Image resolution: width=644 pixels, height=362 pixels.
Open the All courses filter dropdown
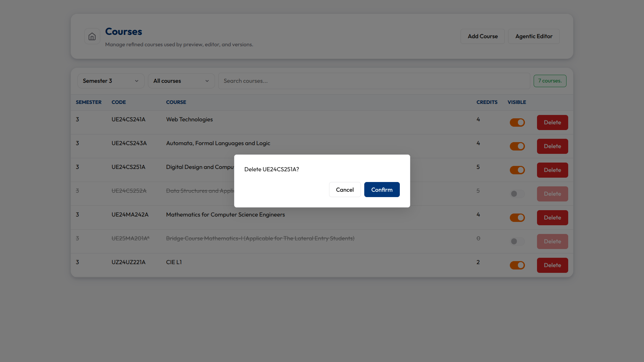click(181, 81)
